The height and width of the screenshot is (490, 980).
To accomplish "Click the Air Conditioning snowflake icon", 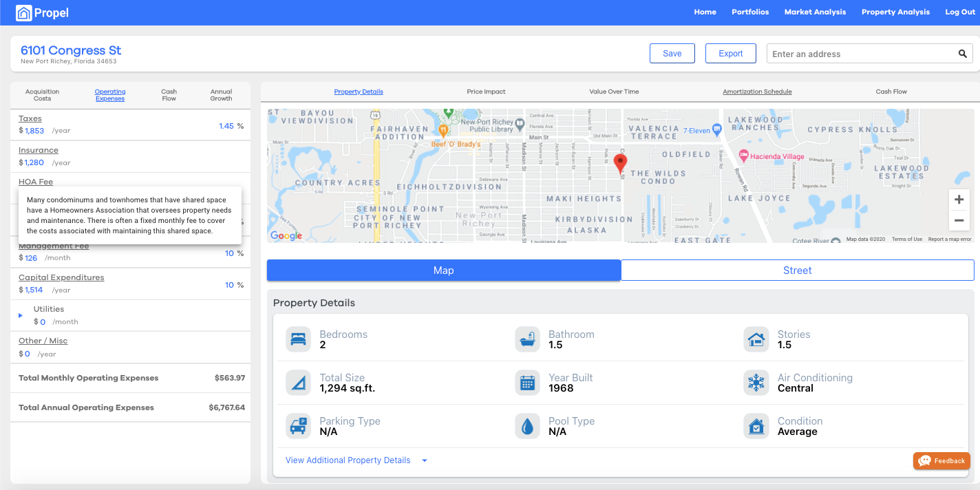I will tap(756, 383).
